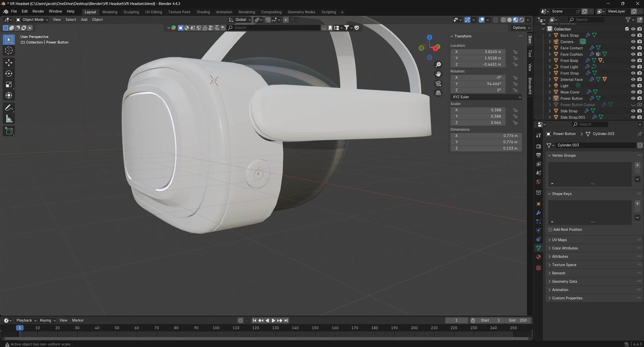Screen dimensions: 644x347
Task: Click the End frame field
Action: [x=518, y=320]
